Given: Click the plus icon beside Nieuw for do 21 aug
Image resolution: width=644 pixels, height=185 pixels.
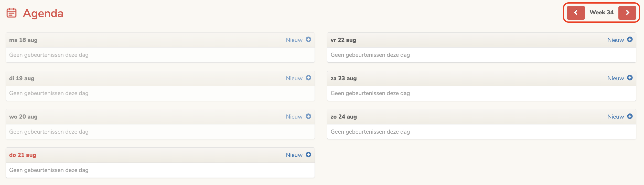Looking at the screenshot, I should pos(309,155).
